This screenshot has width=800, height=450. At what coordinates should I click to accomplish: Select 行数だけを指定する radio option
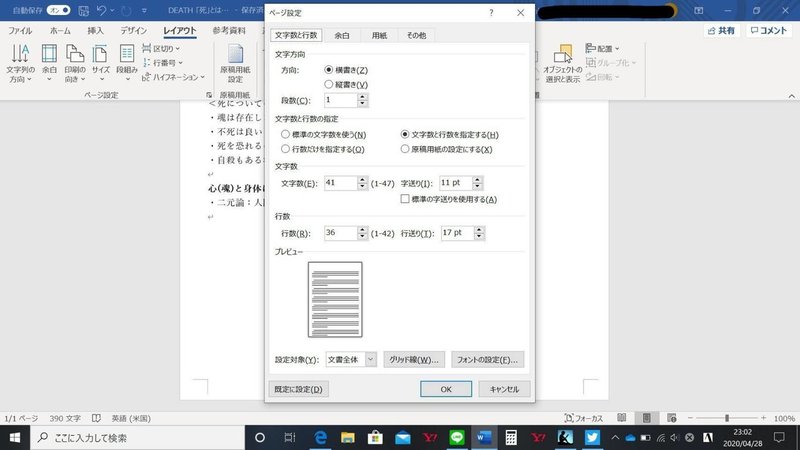pyautogui.click(x=285, y=149)
